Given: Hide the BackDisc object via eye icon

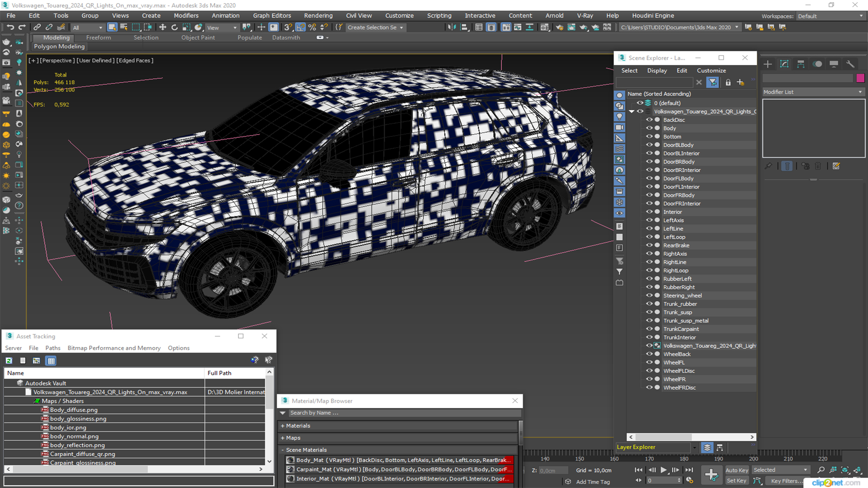Looking at the screenshot, I should coord(649,120).
